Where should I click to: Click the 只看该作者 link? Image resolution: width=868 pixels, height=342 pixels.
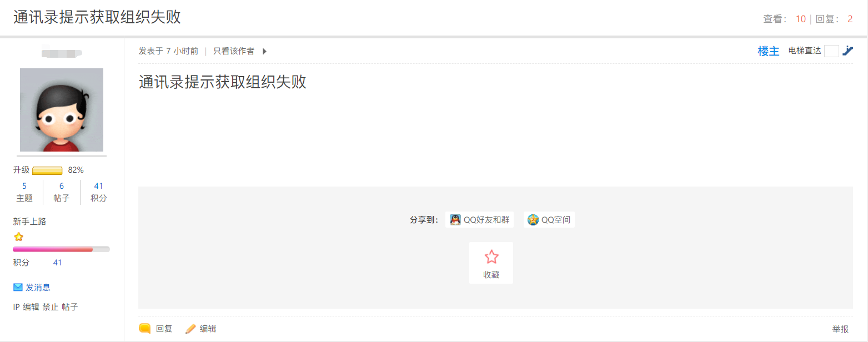coord(234,51)
